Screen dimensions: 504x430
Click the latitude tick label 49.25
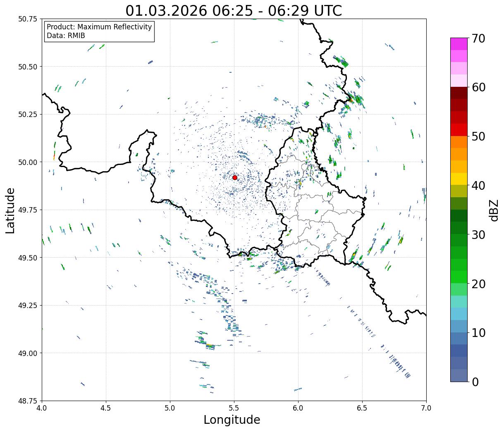[x=28, y=306]
